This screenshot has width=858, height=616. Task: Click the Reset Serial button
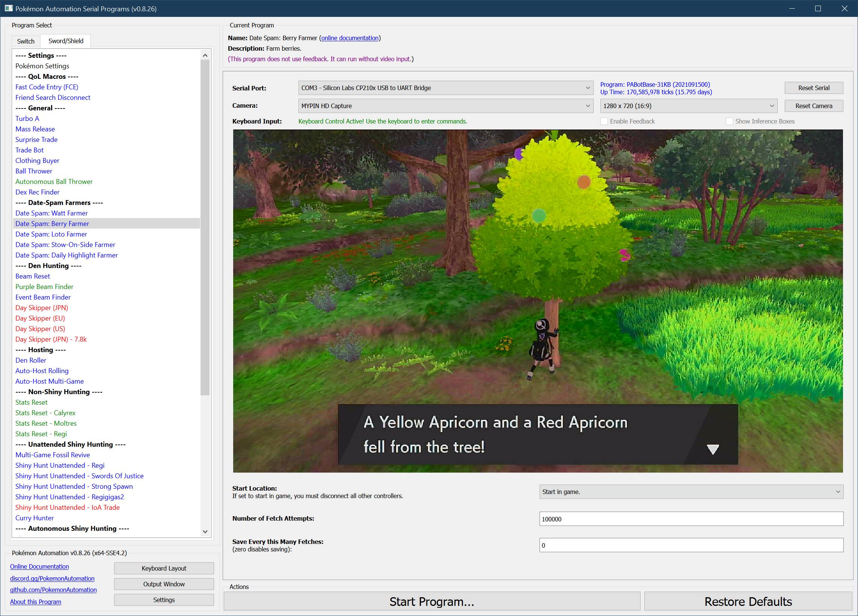pyautogui.click(x=813, y=88)
